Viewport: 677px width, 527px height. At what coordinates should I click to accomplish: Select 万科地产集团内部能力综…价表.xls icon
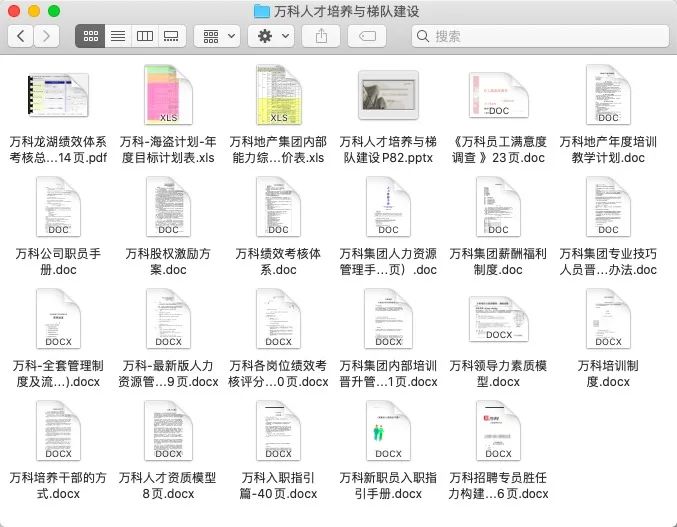pyautogui.click(x=278, y=95)
